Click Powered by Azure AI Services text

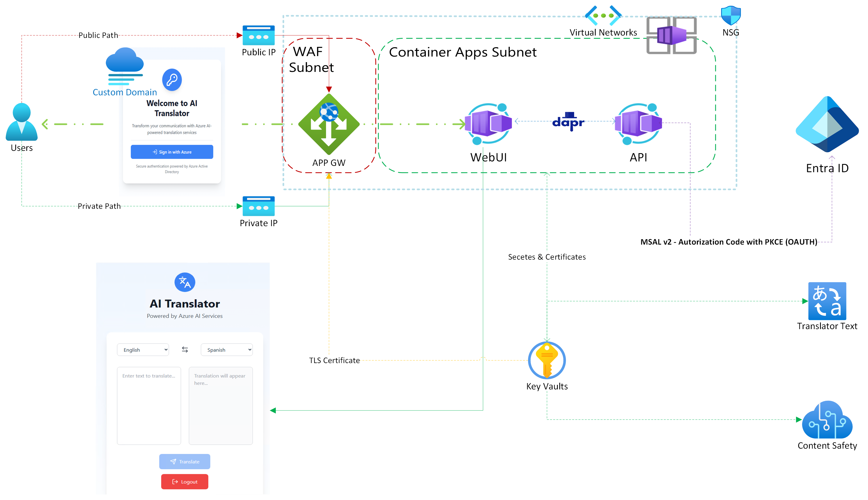[185, 316]
